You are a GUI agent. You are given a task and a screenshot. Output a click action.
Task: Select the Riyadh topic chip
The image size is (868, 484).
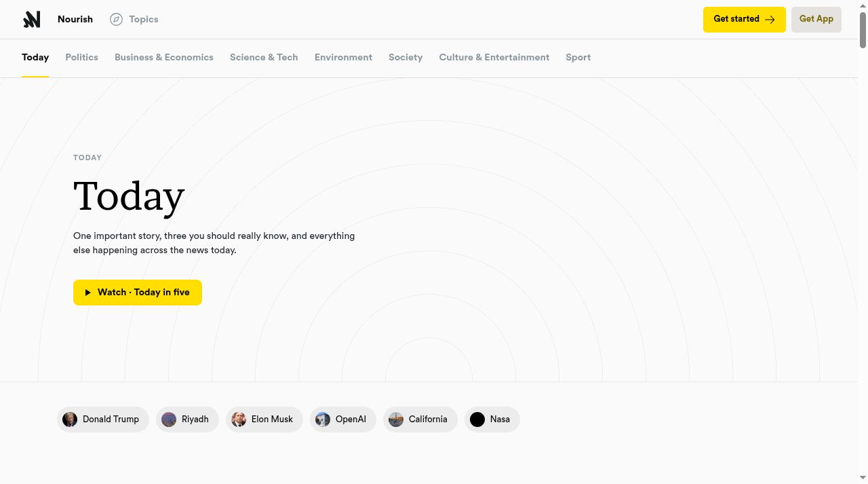[187, 420]
